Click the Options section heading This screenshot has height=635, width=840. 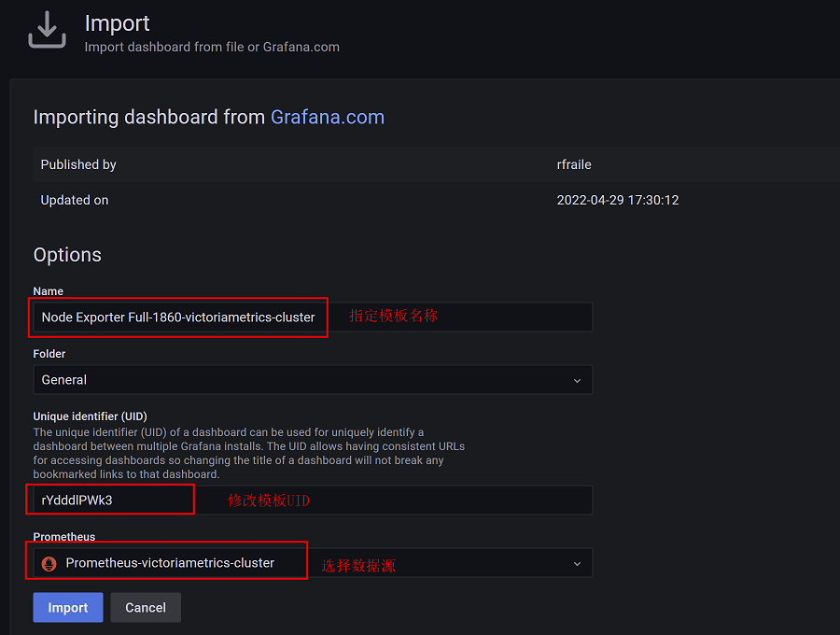point(67,255)
